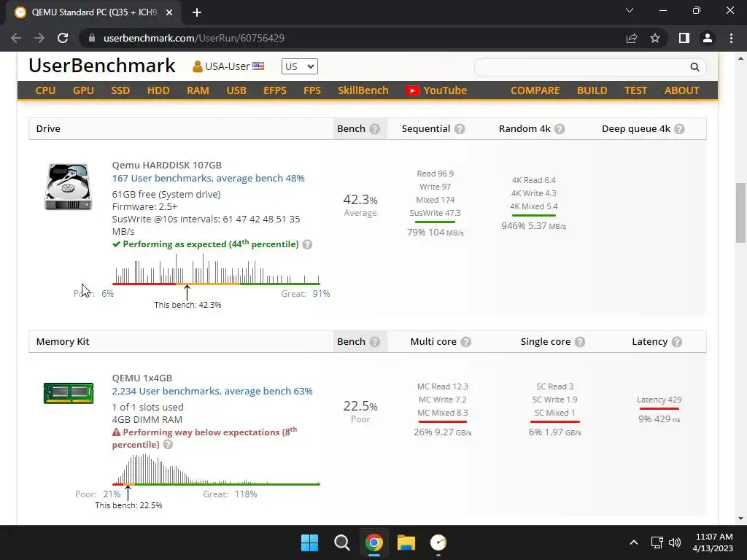Click the search magnifier icon in UserBenchmark
This screenshot has height=560, width=747.
(694, 67)
